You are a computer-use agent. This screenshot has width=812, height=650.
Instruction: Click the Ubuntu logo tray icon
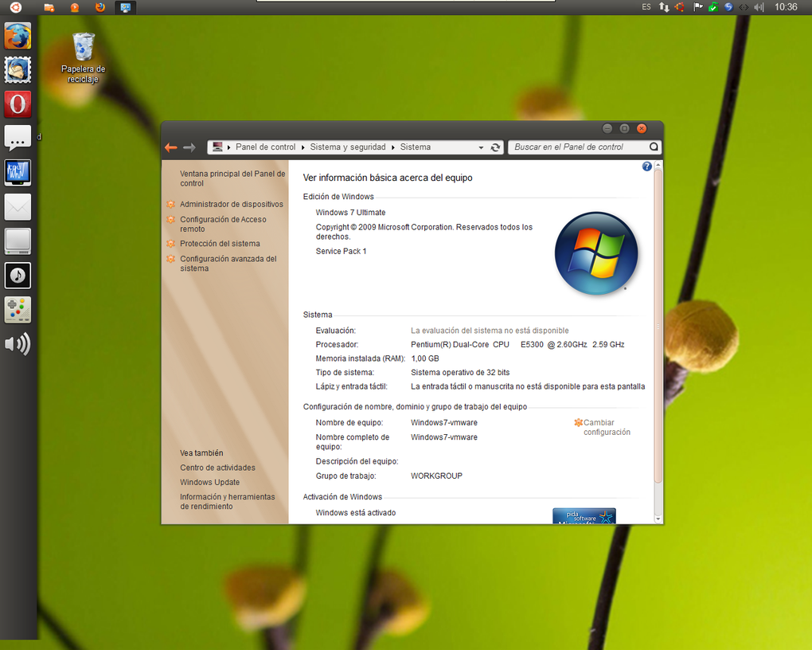coord(680,7)
